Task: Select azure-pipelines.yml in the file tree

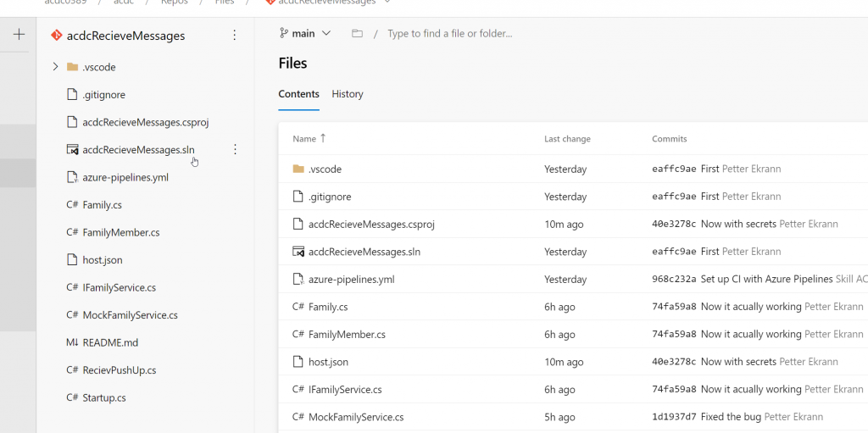Action: (x=125, y=177)
